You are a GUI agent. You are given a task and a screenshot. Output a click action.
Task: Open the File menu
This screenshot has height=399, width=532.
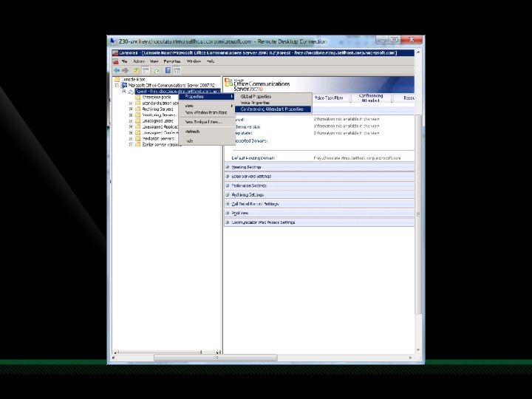tap(125, 61)
